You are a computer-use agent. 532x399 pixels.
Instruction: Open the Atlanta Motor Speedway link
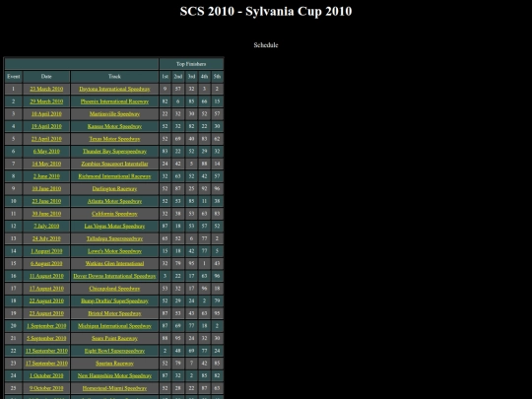[x=114, y=201]
